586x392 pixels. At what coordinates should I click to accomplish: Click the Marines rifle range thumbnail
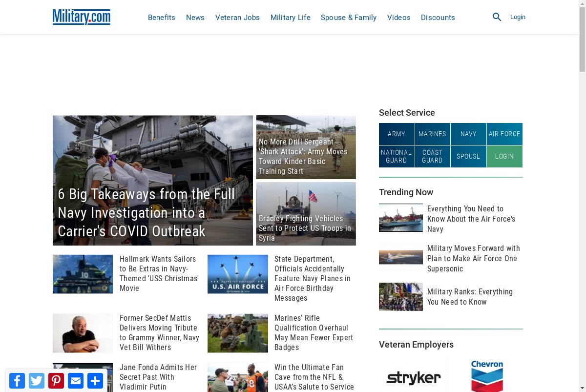(x=238, y=333)
